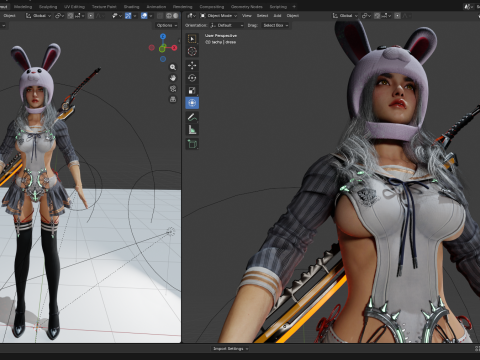Toggle gizmo display in left viewport
This screenshot has height=360, width=480.
click(128, 16)
